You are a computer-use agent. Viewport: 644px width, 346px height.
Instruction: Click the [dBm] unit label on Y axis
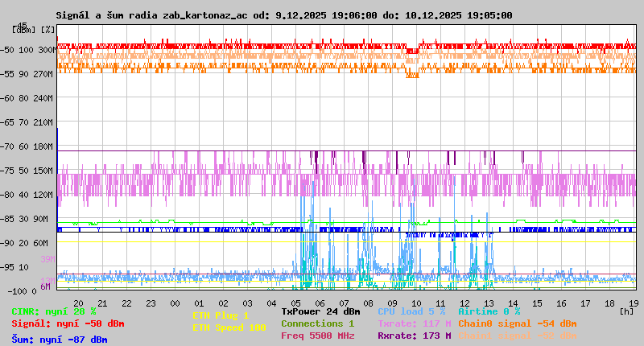(x=23, y=29)
